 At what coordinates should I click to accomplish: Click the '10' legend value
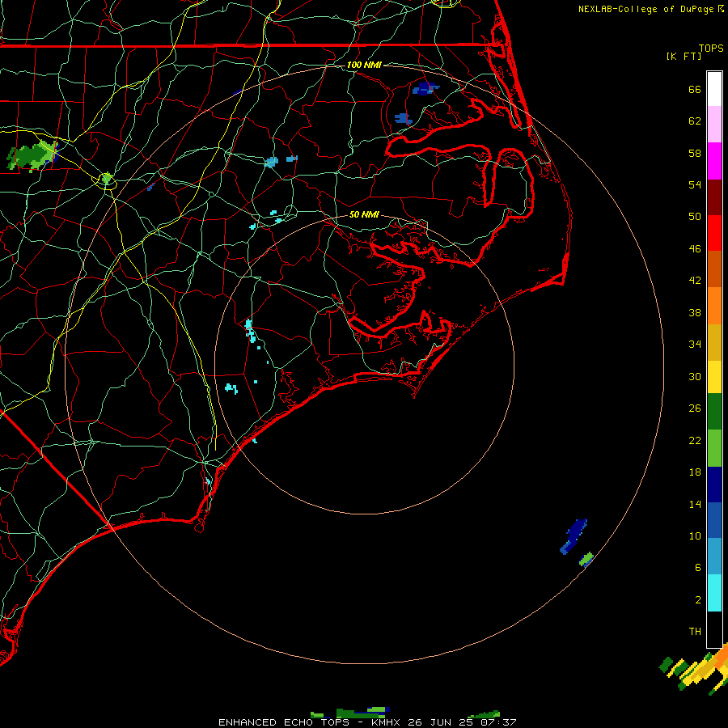(695, 535)
